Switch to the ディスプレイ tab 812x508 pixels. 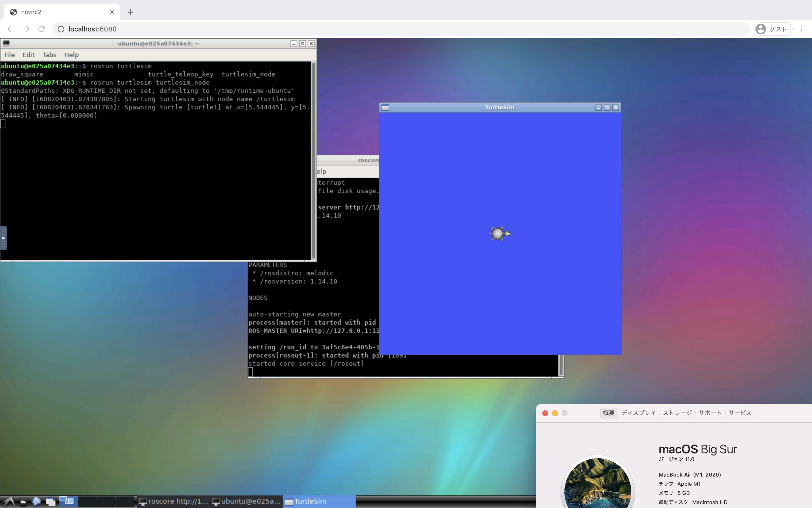(x=638, y=413)
